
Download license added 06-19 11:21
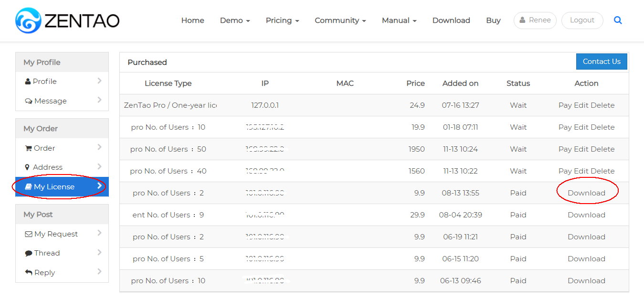point(586,237)
